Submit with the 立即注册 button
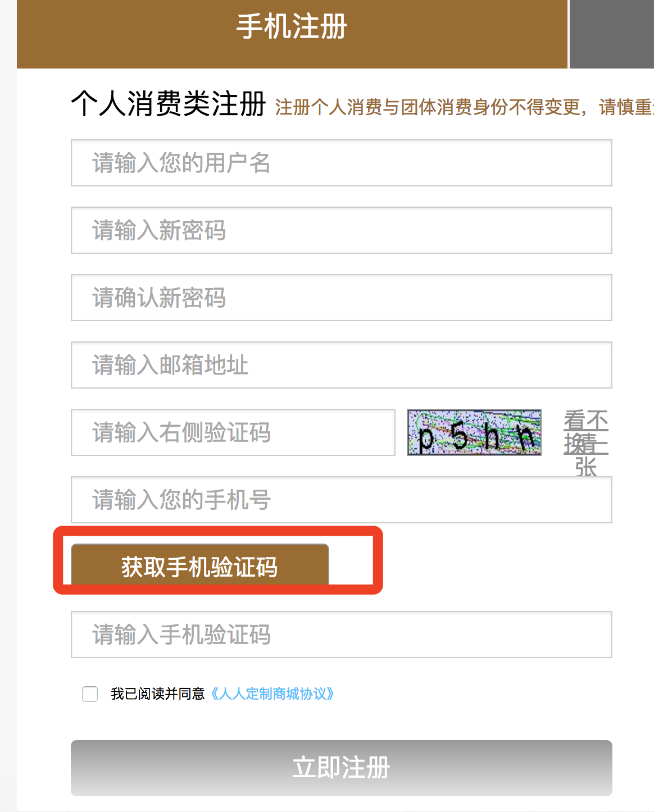 (x=341, y=768)
